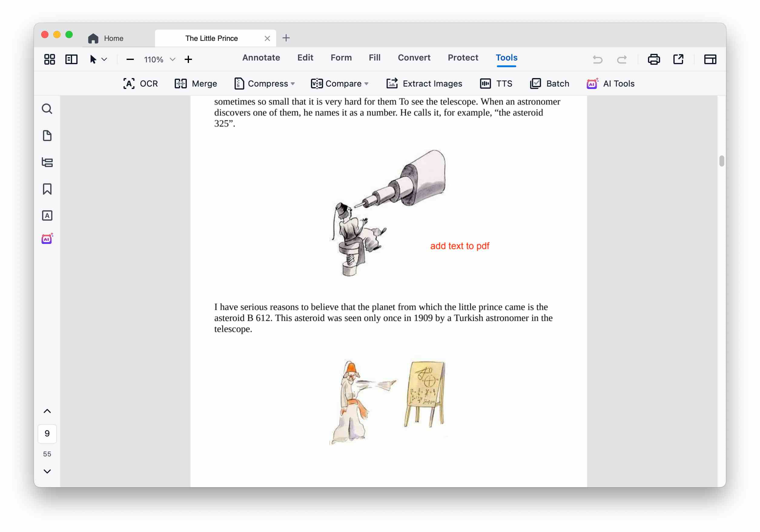Expand the cursor tool dropdown chevron
Screen dimensions: 760x532
[104, 60]
